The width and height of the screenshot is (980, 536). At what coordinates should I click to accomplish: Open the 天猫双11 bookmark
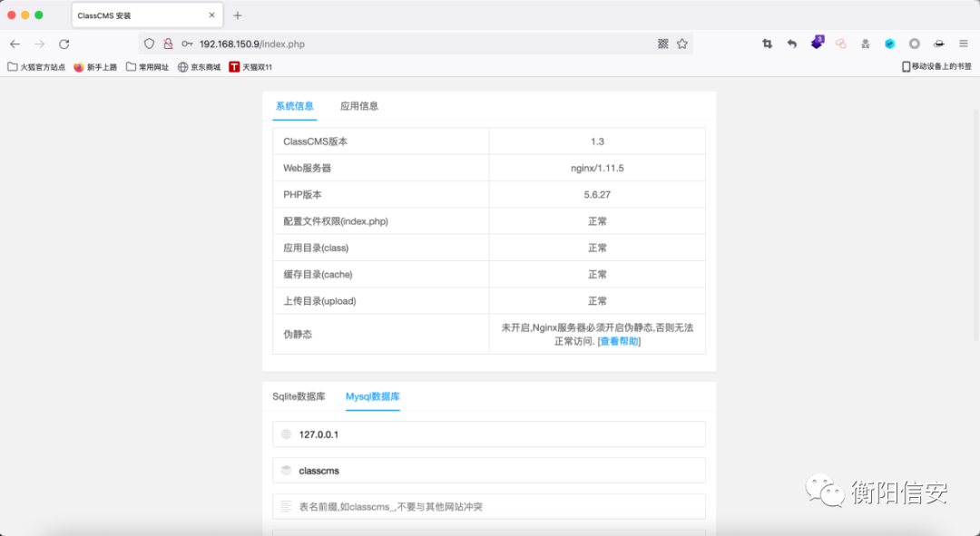click(250, 67)
